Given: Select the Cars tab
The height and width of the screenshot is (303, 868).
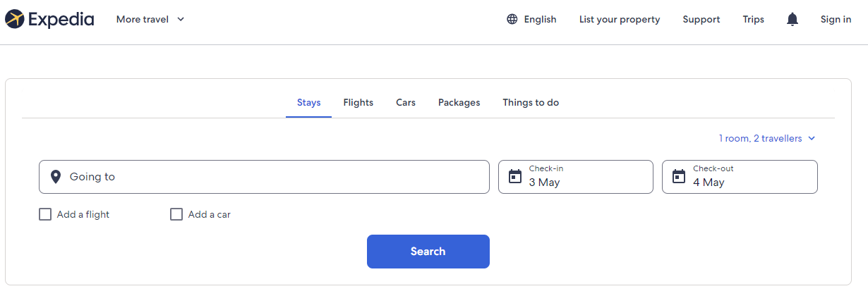Looking at the screenshot, I should pos(406,103).
